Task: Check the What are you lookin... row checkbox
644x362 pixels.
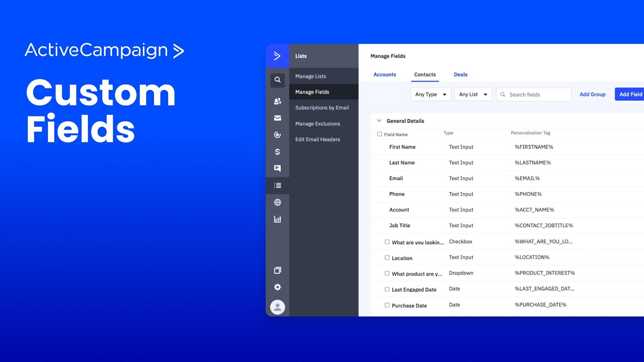Action: point(387,242)
